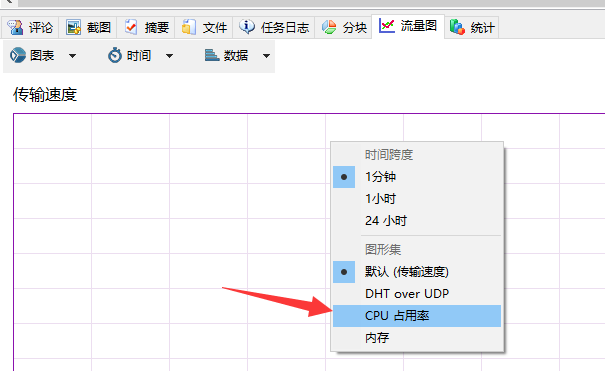Open the 文件 tab
Viewport: 605px width, 371px height.
(x=204, y=27)
